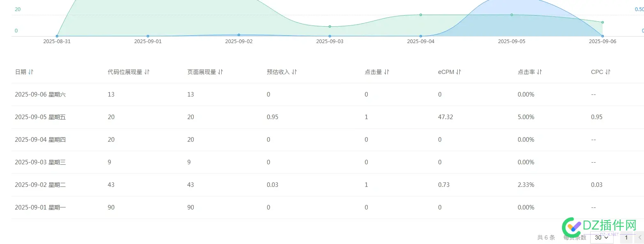Click the 2025-09-03 green chart point
Viewport: 644px width, 244px height.
[330, 27]
